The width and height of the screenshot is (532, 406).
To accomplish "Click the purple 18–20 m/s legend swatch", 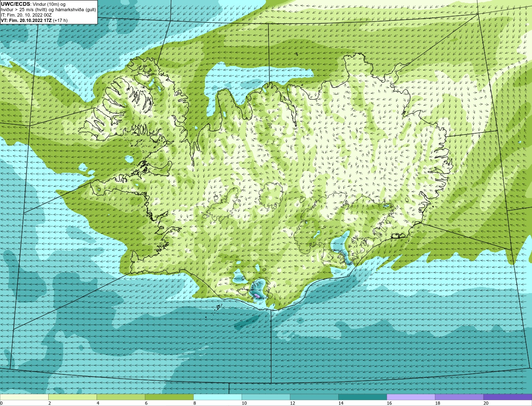I will (459, 397).
